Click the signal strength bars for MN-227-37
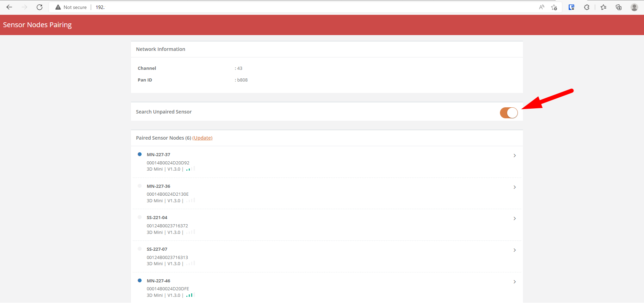 pos(190,169)
